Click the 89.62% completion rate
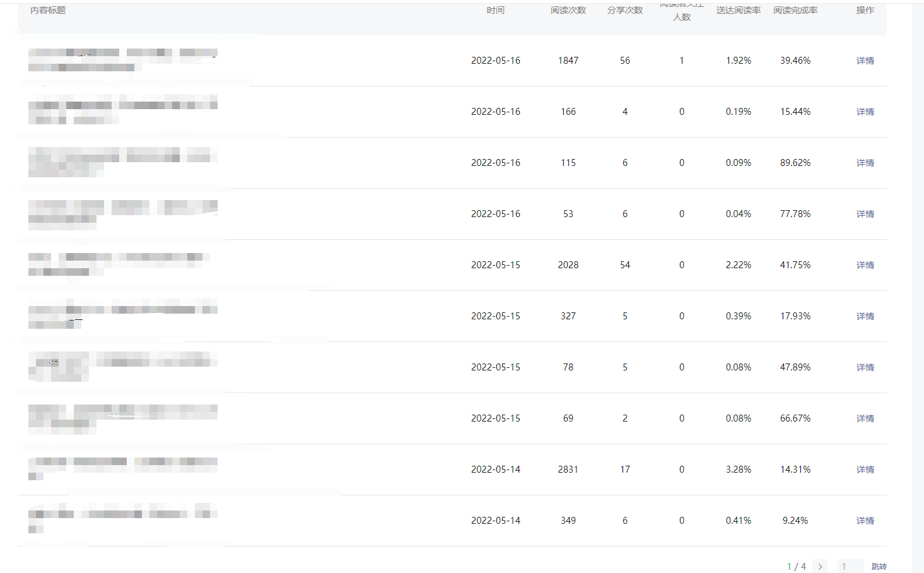The height and width of the screenshot is (573, 924). (795, 163)
